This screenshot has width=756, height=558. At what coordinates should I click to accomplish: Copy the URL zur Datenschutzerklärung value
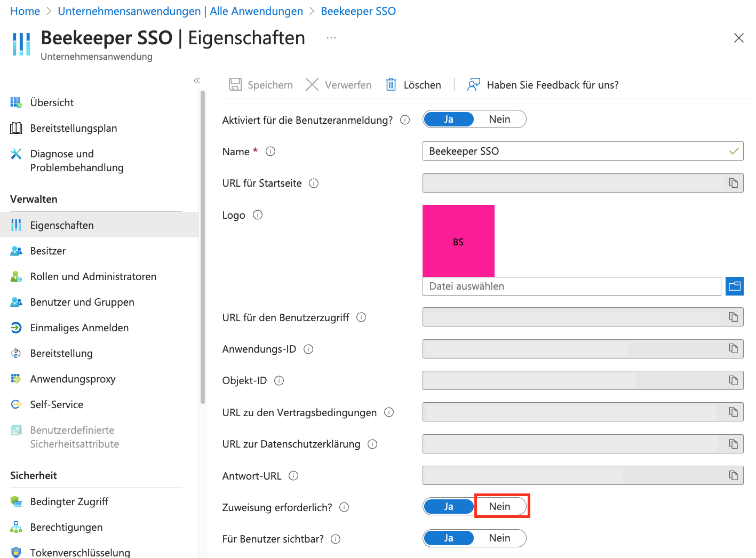[734, 444]
